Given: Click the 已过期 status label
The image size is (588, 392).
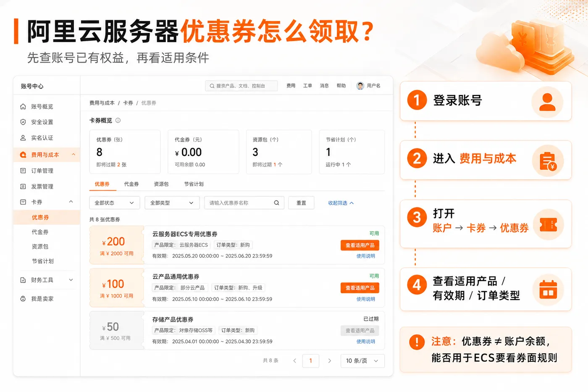Looking at the screenshot, I should 371,319.
